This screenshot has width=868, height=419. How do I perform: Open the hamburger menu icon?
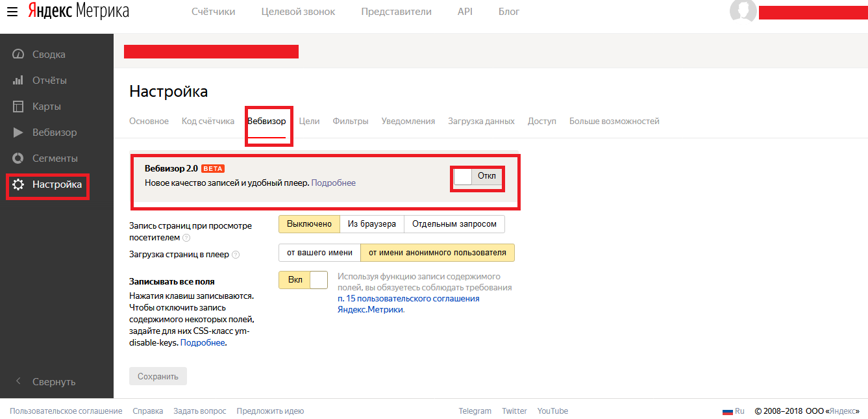click(x=12, y=12)
